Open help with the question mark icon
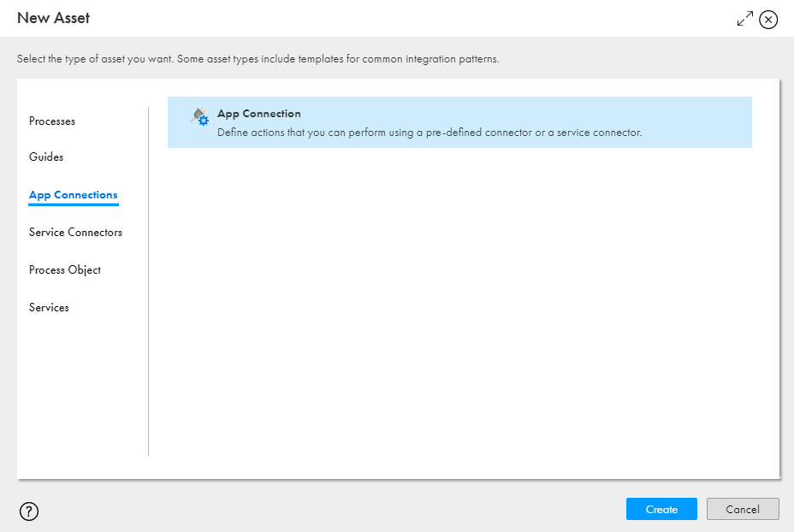 tap(29, 511)
